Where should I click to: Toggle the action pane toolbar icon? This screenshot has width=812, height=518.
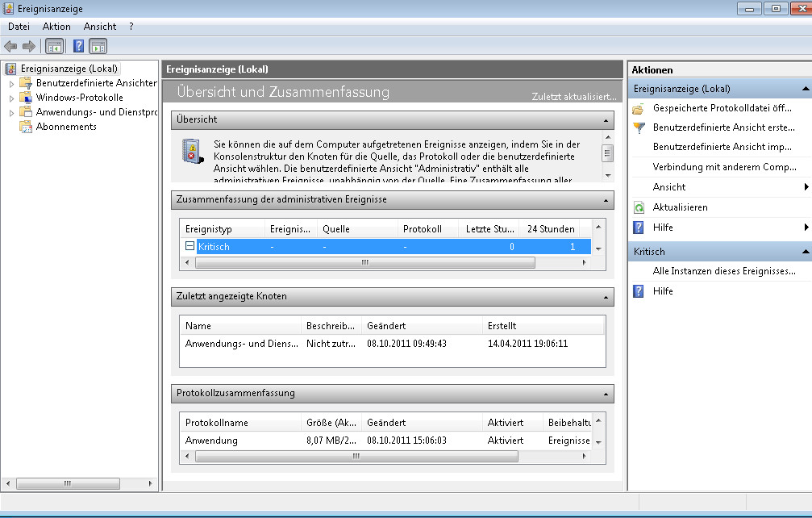tap(98, 46)
